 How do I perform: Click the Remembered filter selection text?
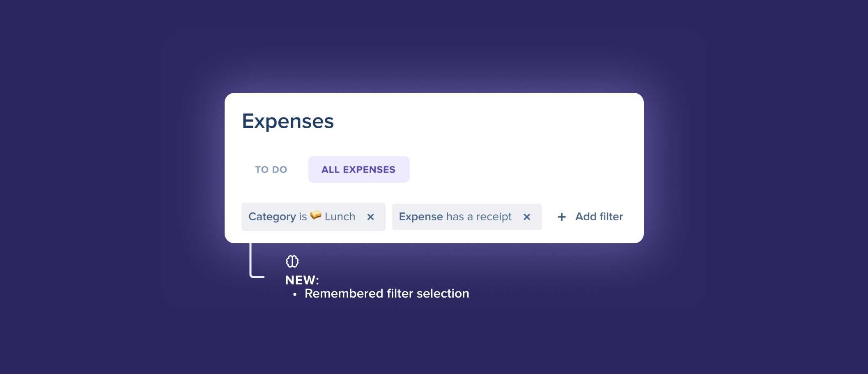tap(387, 294)
